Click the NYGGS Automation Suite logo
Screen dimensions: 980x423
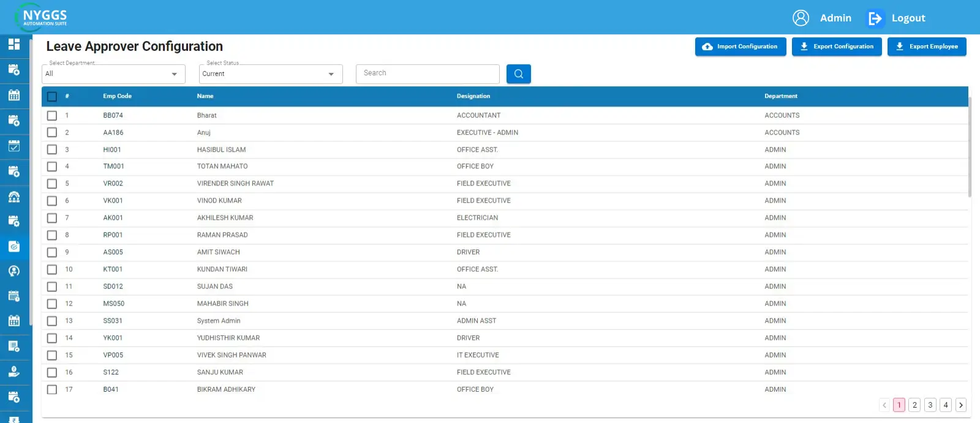tap(42, 17)
